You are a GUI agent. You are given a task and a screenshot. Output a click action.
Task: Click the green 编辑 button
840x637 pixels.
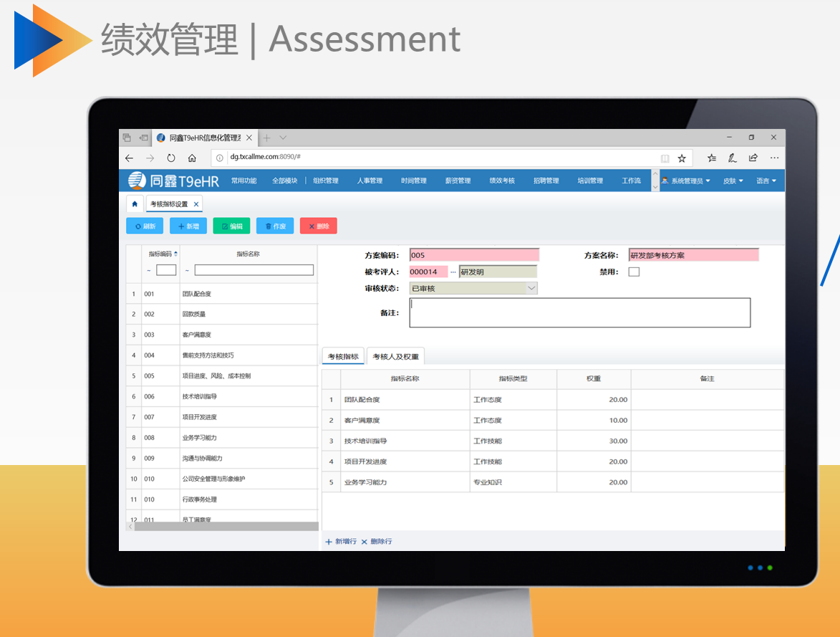231,226
